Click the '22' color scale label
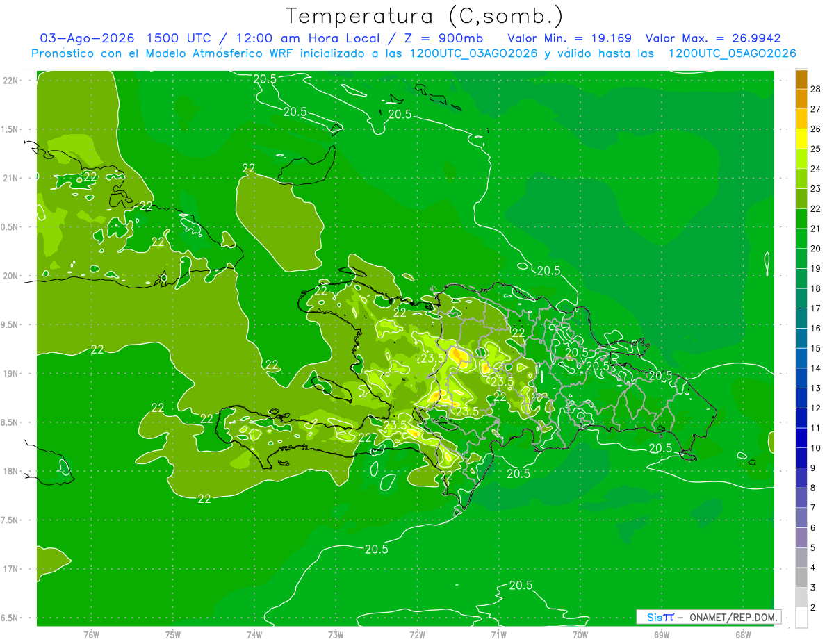Viewport: 834px width, 644px height. coord(816,208)
